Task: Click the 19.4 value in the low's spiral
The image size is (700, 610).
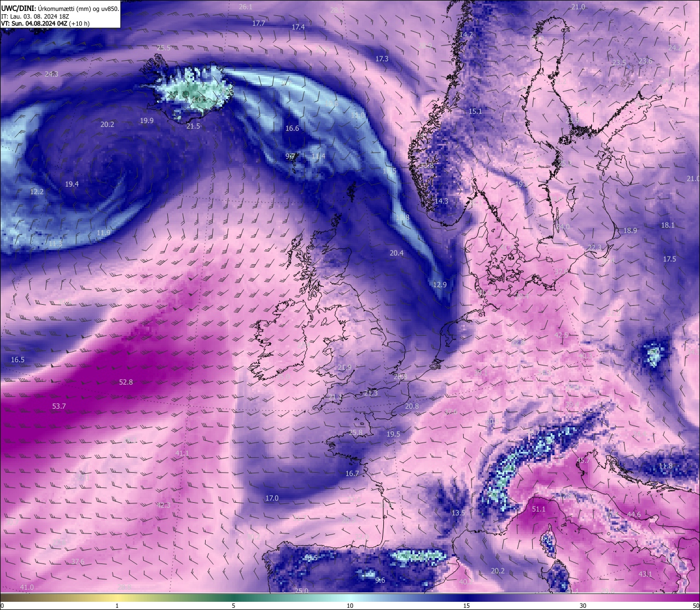Action: [x=72, y=184]
